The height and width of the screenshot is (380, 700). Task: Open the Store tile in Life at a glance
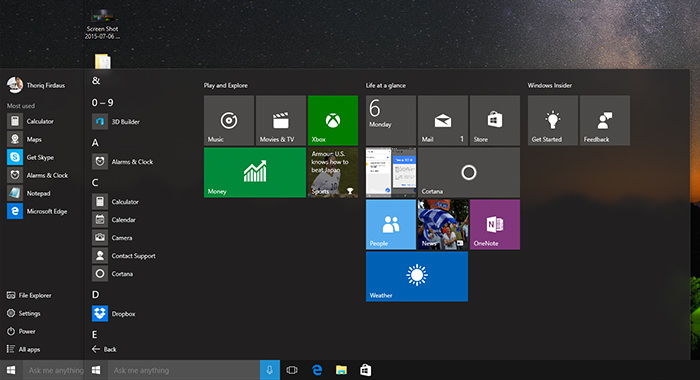click(495, 120)
